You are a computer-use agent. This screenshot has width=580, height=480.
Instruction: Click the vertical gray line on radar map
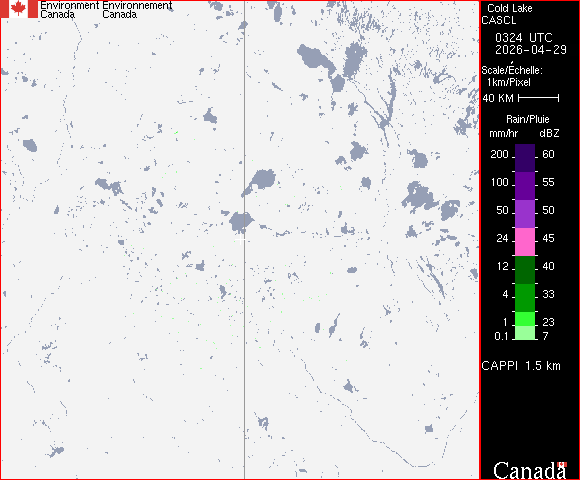pos(244,240)
